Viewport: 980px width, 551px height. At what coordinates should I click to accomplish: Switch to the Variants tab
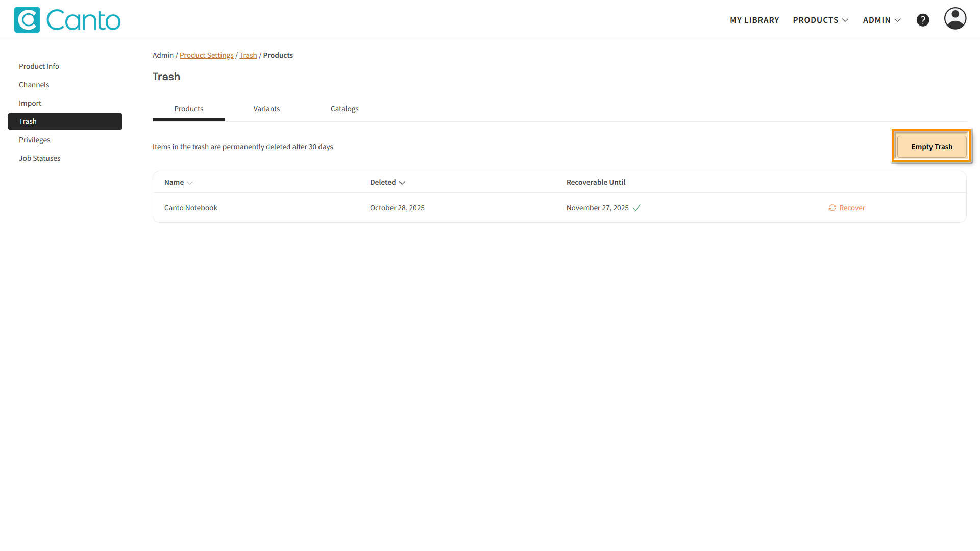266,109
